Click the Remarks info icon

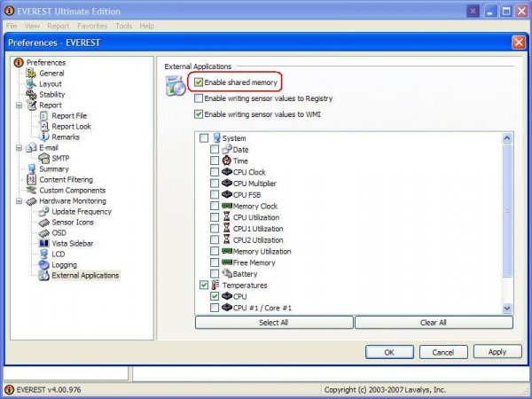(x=43, y=137)
